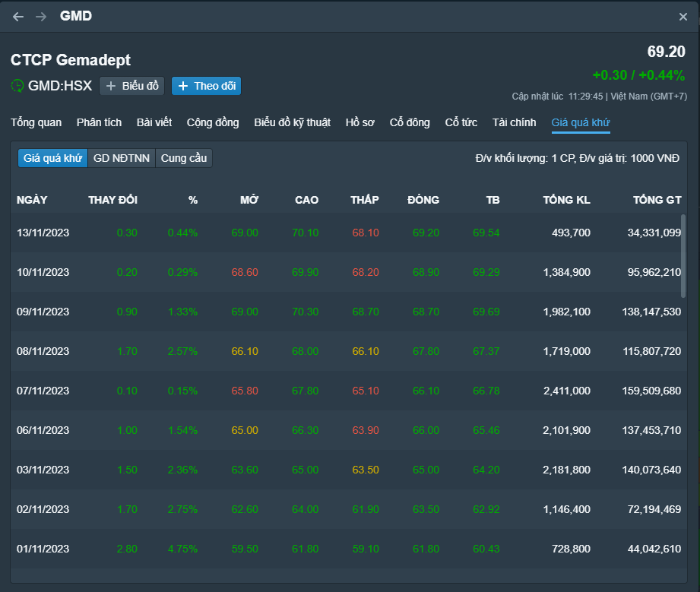Click total volume 728,800
Viewport: 700px width, 592px height.
click(x=571, y=549)
